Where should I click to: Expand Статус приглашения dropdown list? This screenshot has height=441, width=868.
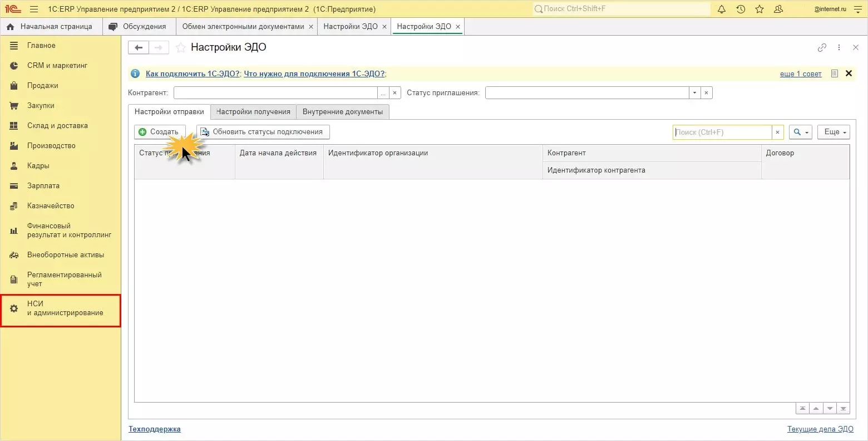tap(694, 93)
